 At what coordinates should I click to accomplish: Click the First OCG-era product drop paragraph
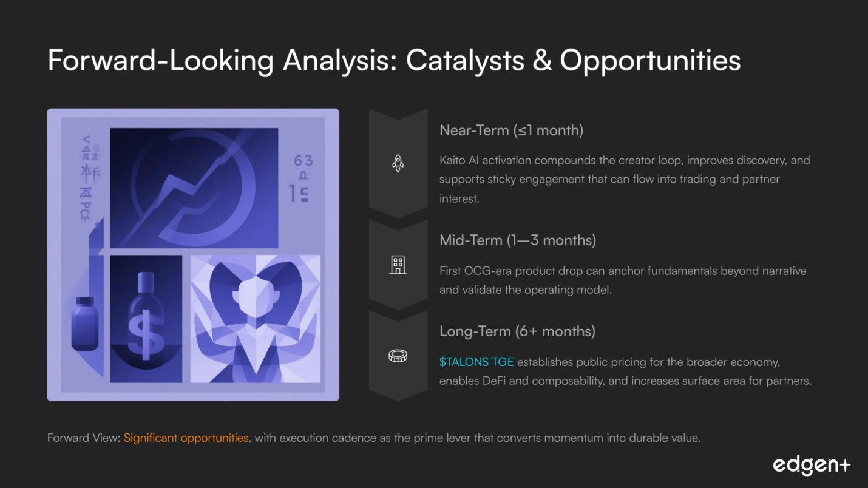tap(622, 280)
